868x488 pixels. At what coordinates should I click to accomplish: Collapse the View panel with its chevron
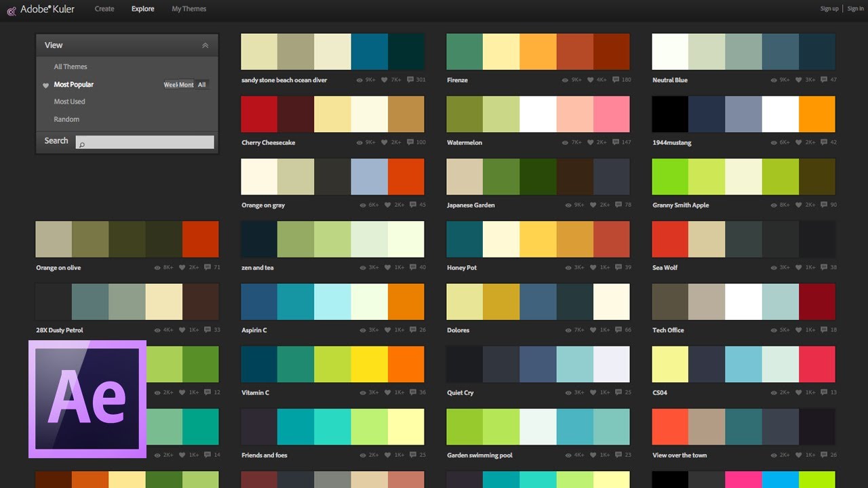pos(205,45)
